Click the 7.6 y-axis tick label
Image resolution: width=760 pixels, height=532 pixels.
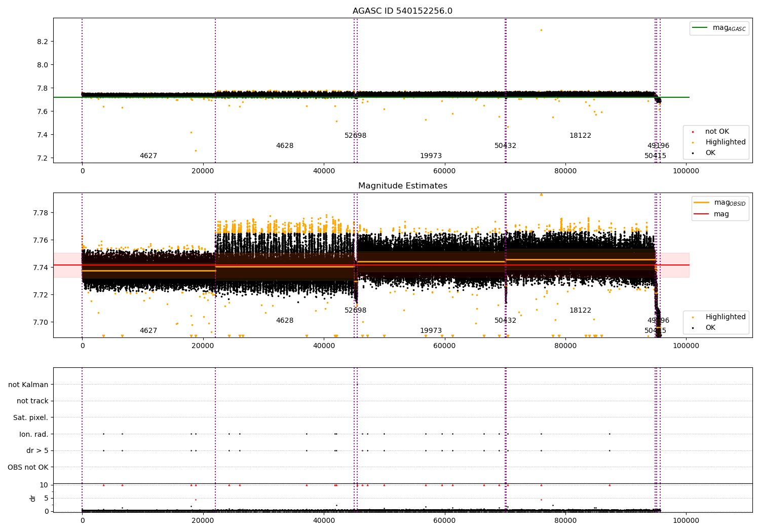[43, 111]
